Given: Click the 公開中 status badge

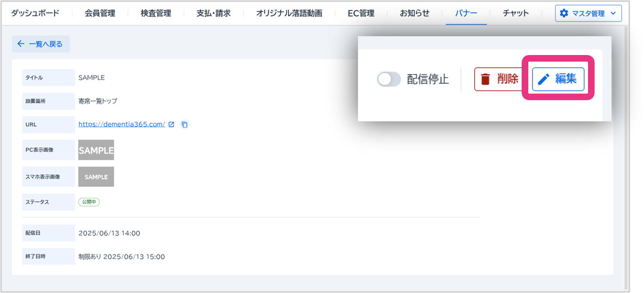Looking at the screenshot, I should (89, 202).
